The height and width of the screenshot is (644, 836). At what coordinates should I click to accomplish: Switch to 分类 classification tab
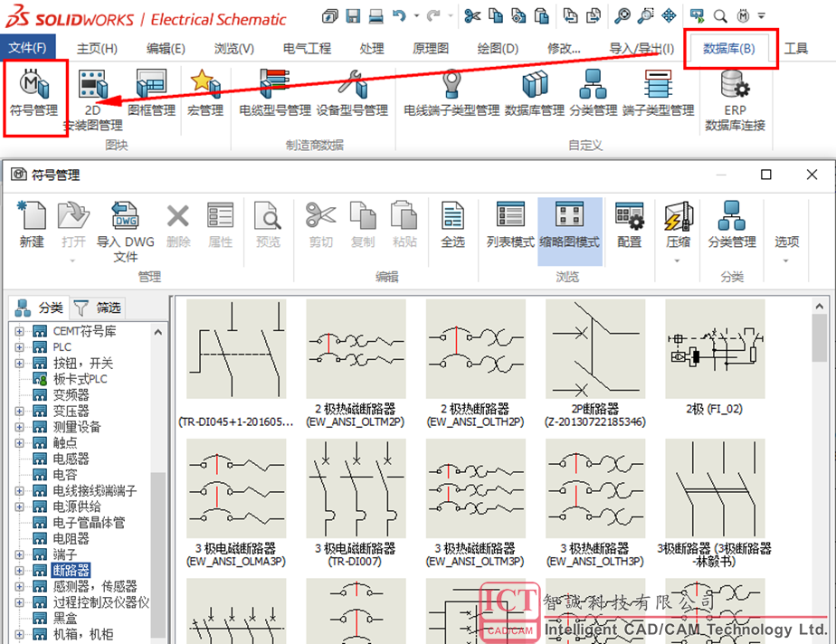point(40,308)
